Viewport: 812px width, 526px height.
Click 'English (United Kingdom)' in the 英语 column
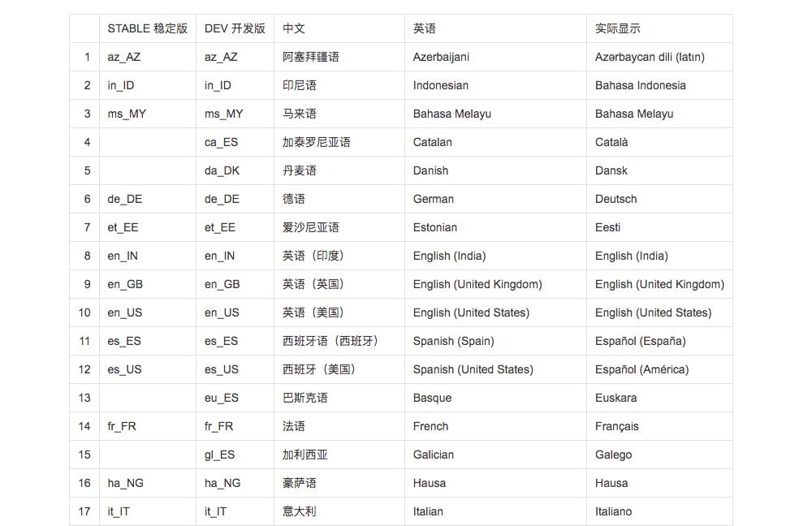click(495, 285)
